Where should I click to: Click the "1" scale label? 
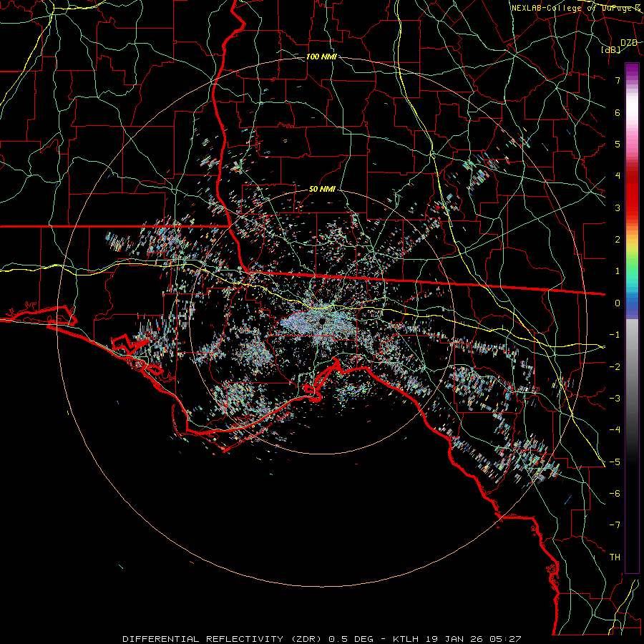[x=618, y=271]
